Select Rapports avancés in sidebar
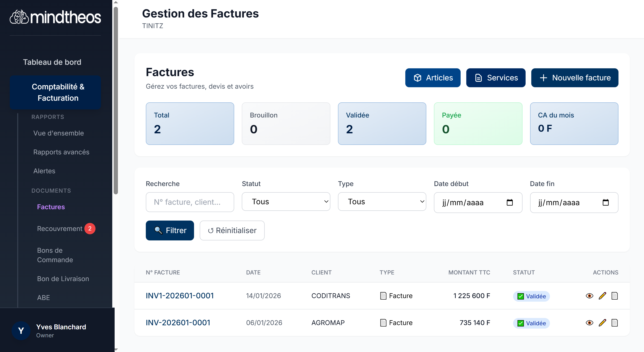This screenshot has height=352, width=644. (x=61, y=152)
